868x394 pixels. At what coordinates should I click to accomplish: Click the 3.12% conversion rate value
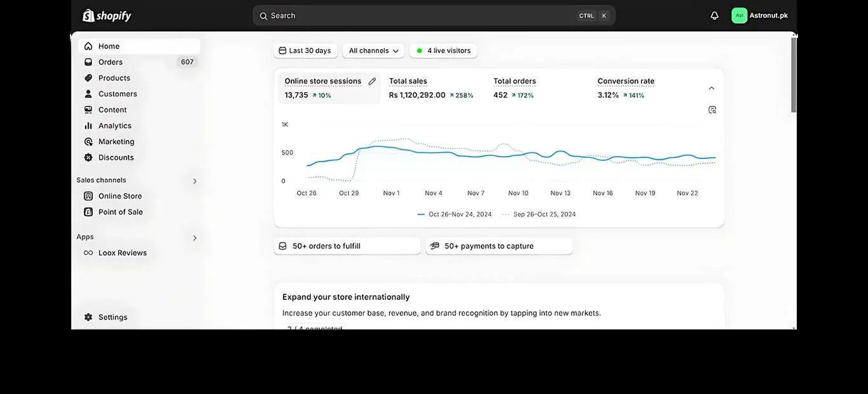pos(608,95)
